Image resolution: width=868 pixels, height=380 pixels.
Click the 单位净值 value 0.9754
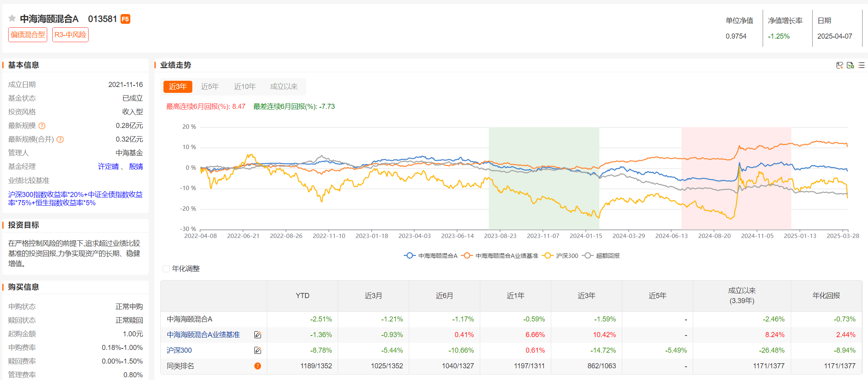click(x=736, y=36)
